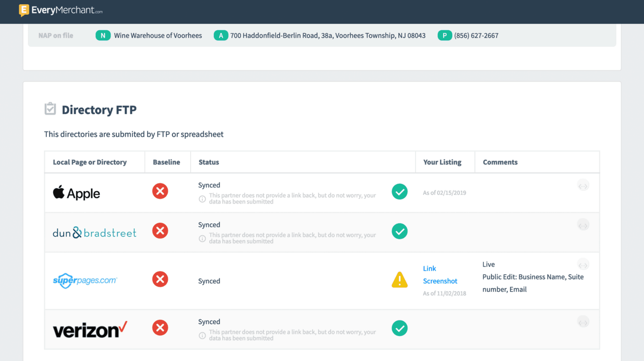Click red X baseline icon in superpages row
Screen dimensions: 644x361
160,279
